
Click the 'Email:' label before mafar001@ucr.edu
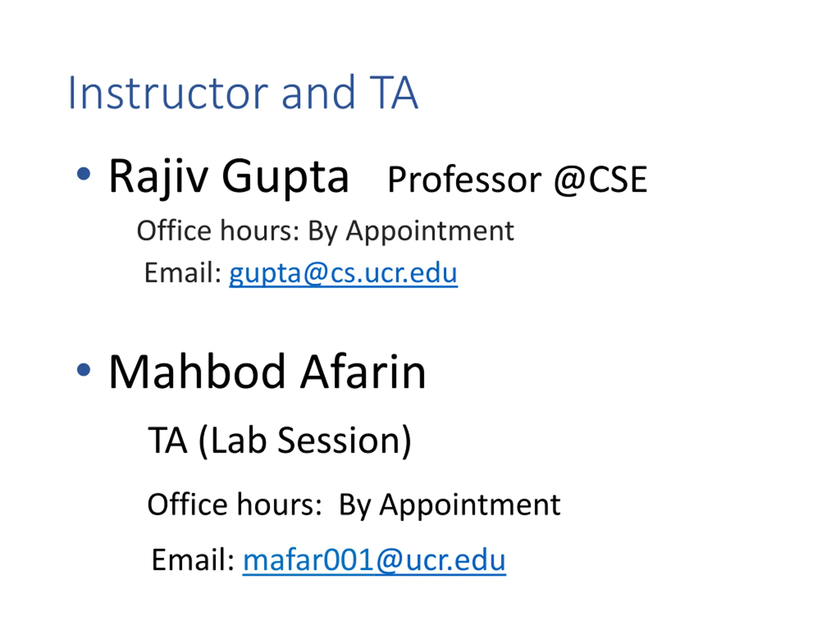click(x=193, y=560)
